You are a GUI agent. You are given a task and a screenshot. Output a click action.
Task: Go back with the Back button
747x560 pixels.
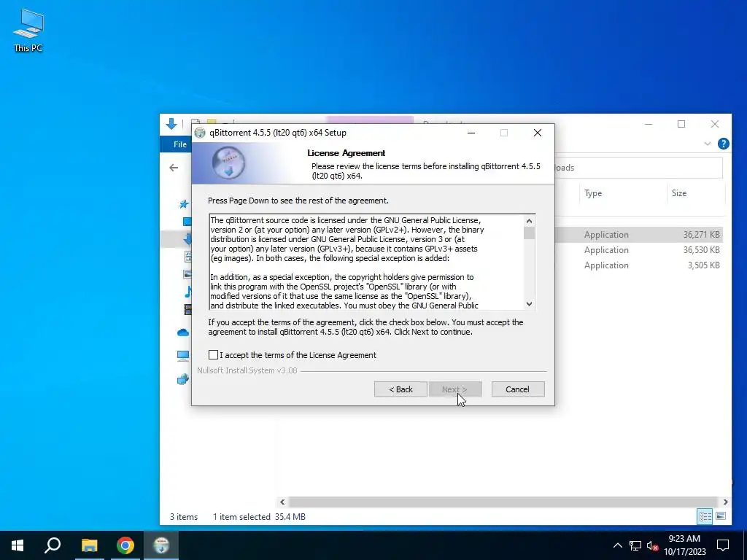coord(400,389)
